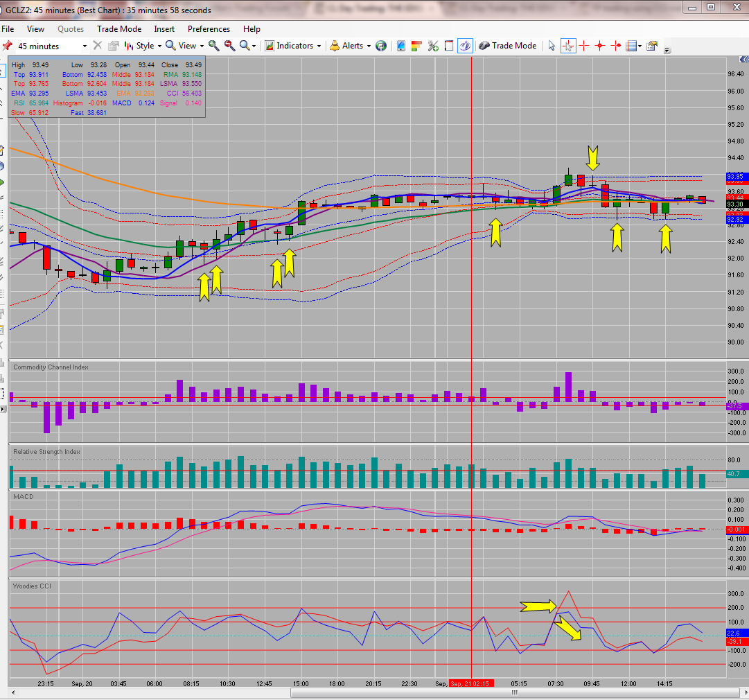Image resolution: width=749 pixels, height=700 pixels.
Task: Open the 45 minutes interval dropdown
Action: 85,46
